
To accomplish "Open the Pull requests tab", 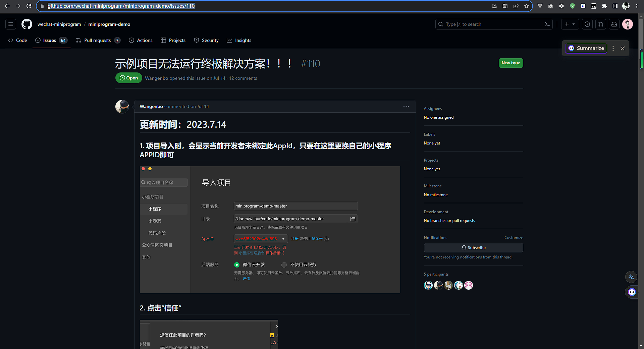I will 98,40.
